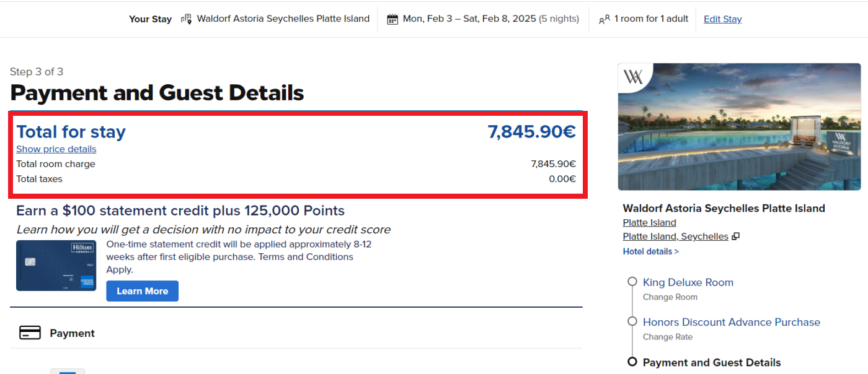The image size is (868, 374).
Task: Click the hotel building icon beside hotel name
Action: point(186,19)
